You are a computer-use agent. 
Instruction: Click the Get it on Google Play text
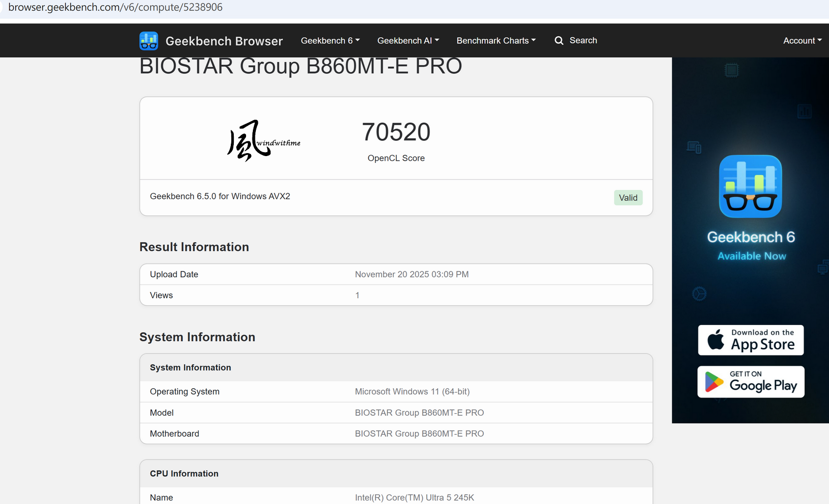[763, 382]
